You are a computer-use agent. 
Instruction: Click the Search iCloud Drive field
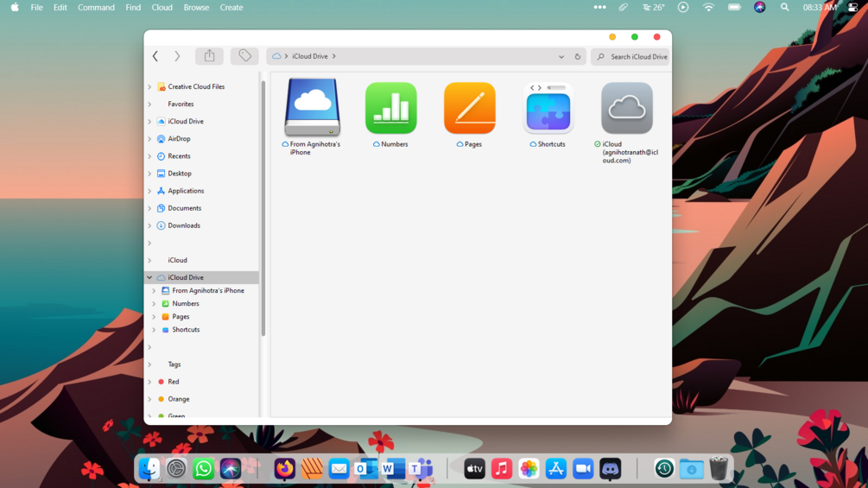pos(630,56)
